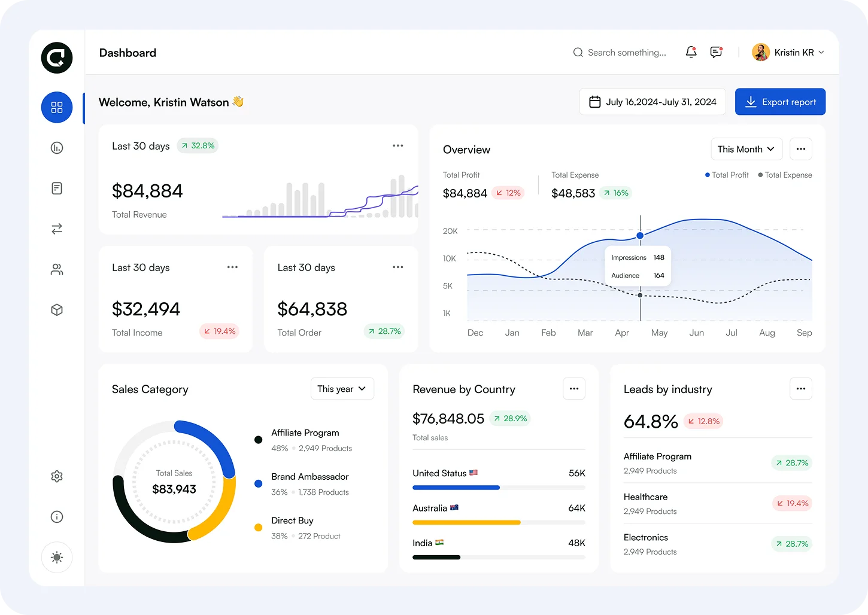Open the July 16-31 date range picker
868x615 pixels.
click(x=652, y=102)
